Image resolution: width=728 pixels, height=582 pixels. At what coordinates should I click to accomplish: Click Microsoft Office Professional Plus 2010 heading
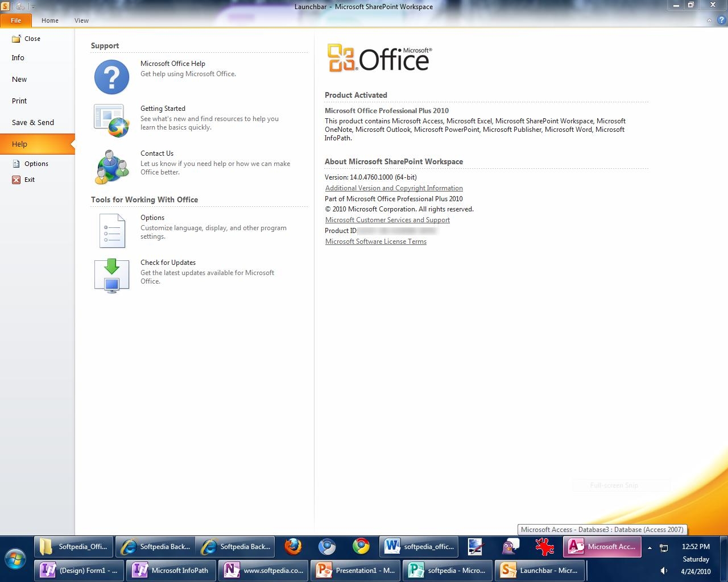tap(387, 111)
